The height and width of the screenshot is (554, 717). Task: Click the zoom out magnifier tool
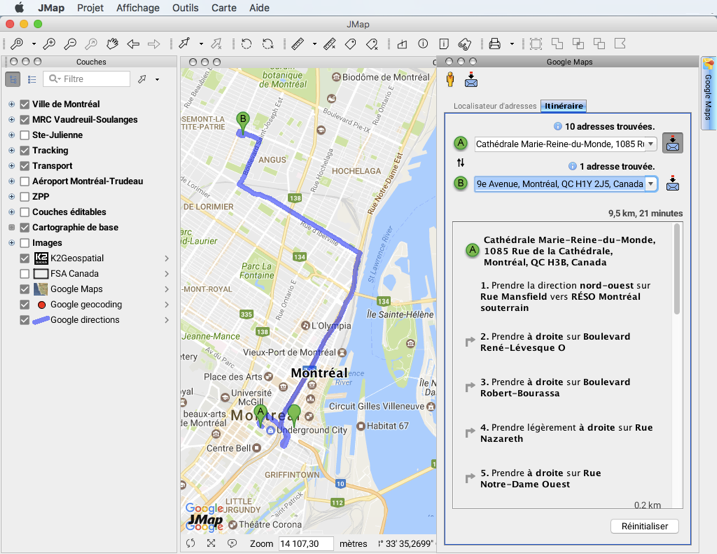pyautogui.click(x=70, y=44)
